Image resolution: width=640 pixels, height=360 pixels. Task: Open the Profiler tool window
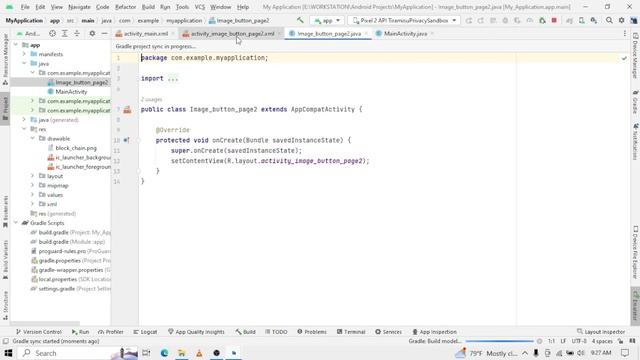click(111, 332)
